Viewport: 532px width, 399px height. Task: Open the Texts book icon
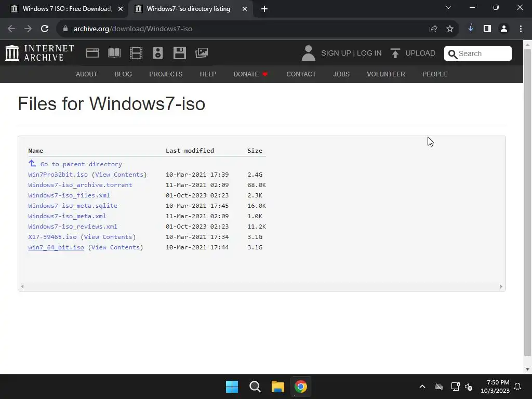114,53
